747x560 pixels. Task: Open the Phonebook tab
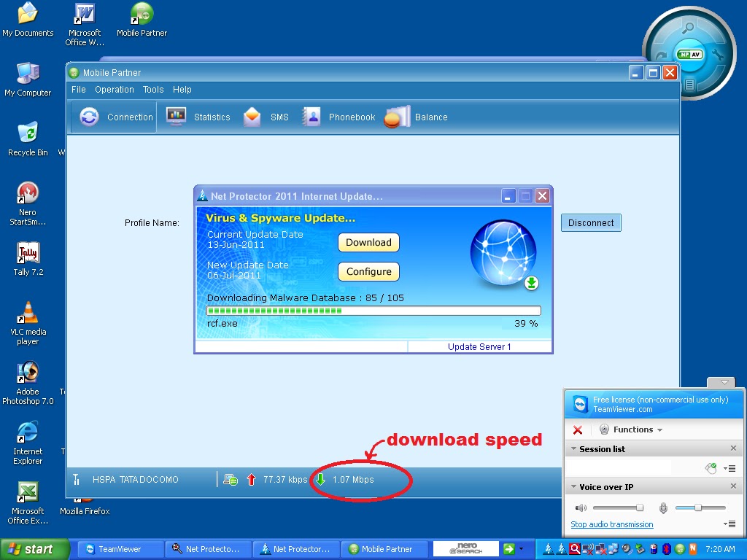pos(338,117)
